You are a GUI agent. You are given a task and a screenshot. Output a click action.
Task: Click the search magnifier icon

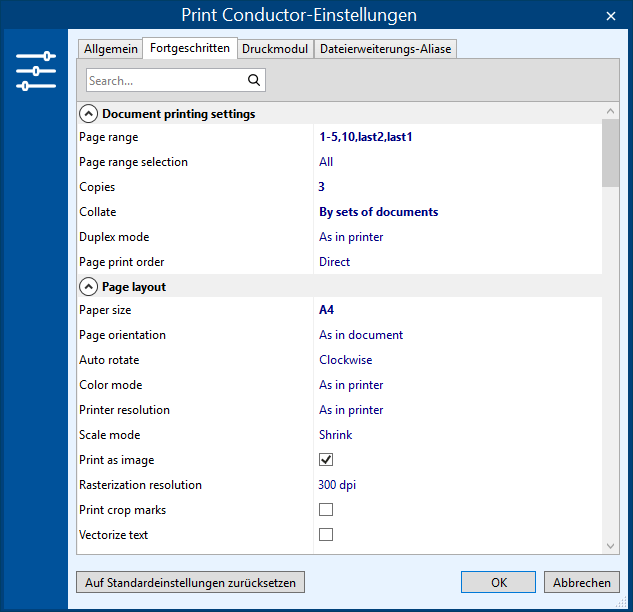[x=254, y=80]
